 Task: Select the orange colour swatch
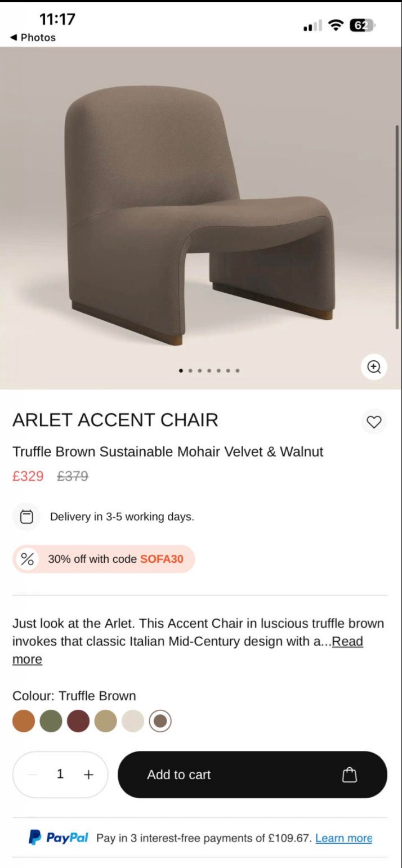pyautogui.click(x=23, y=721)
